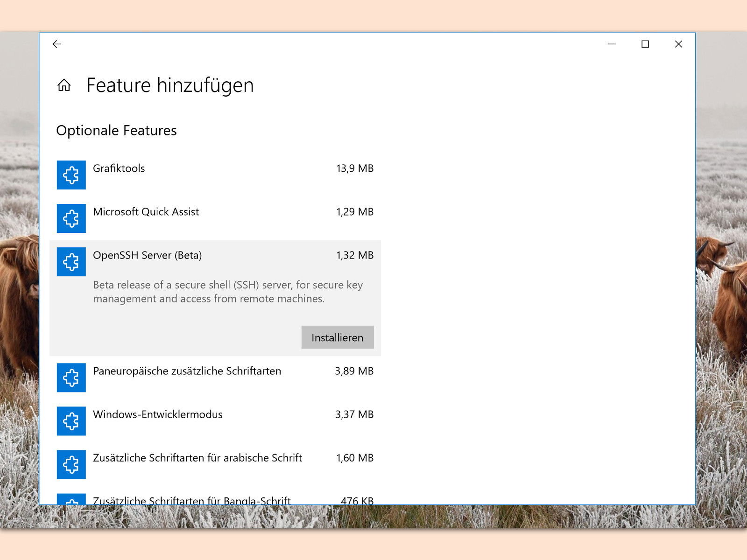Pick Zusätzliche Schriftarten für Bangla-Schrift
Image resolution: width=747 pixels, height=560 pixels.
click(192, 500)
